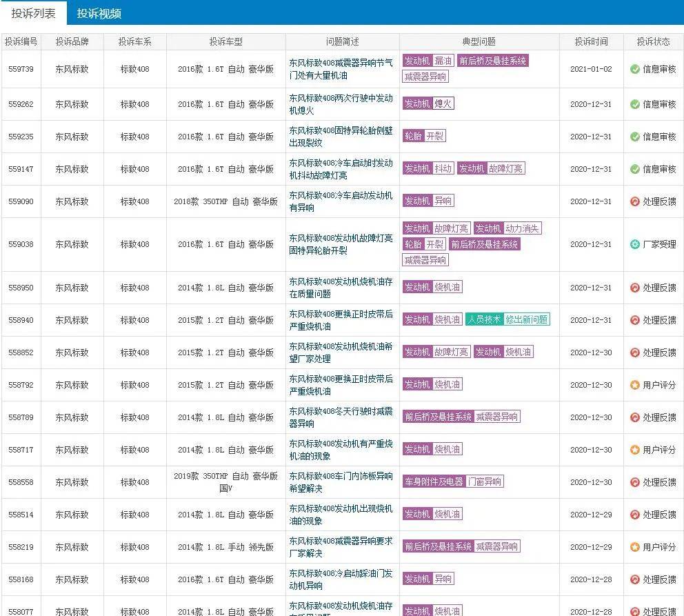Switch to the 投诉列表 tab
Image resolution: width=684 pixels, height=616 pixels.
pyautogui.click(x=33, y=14)
